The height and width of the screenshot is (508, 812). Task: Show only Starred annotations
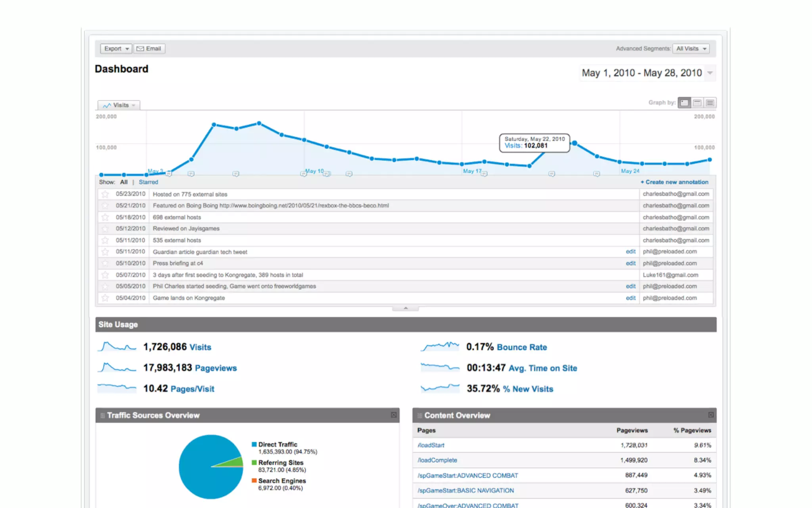[x=148, y=182]
